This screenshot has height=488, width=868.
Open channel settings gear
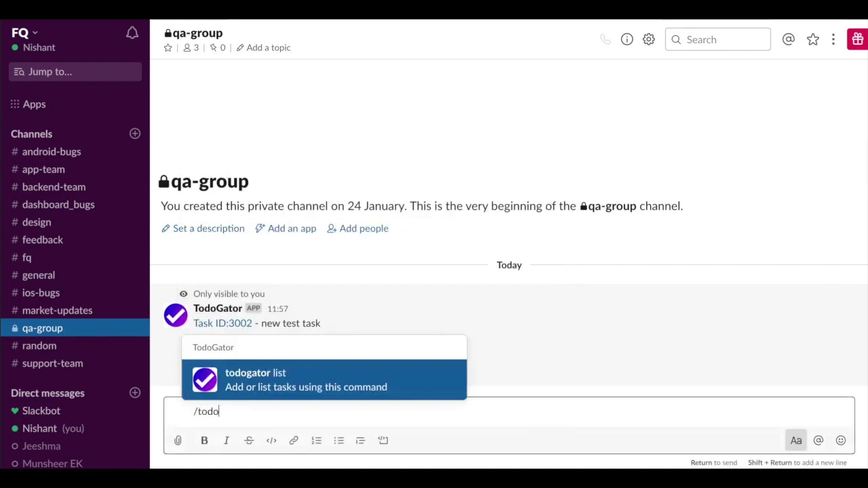(x=649, y=39)
